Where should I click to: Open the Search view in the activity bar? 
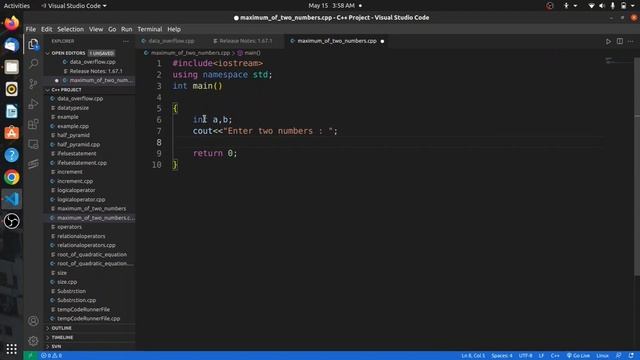[33, 64]
